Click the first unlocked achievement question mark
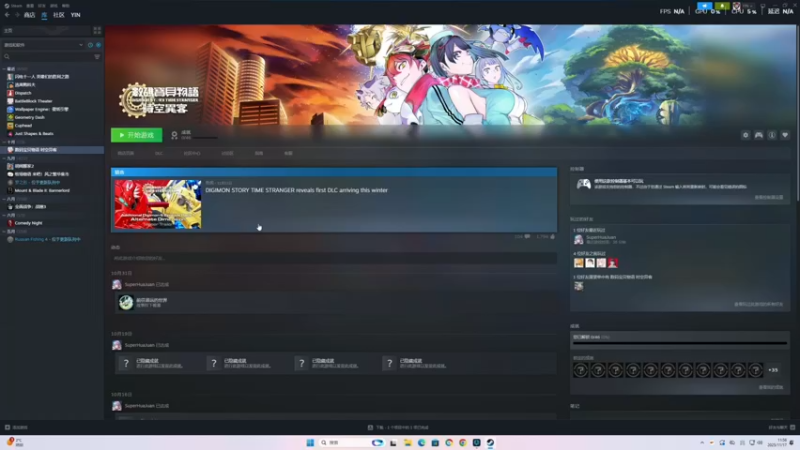The image size is (800, 450). (x=126, y=363)
